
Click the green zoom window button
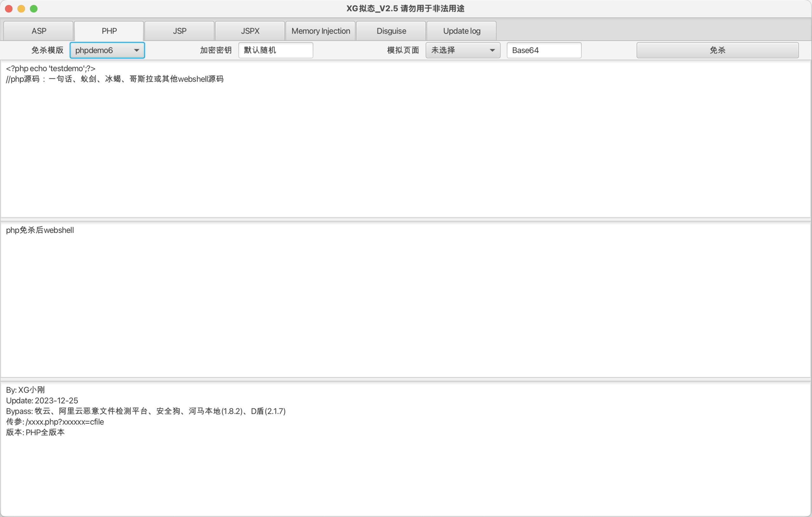[34, 9]
